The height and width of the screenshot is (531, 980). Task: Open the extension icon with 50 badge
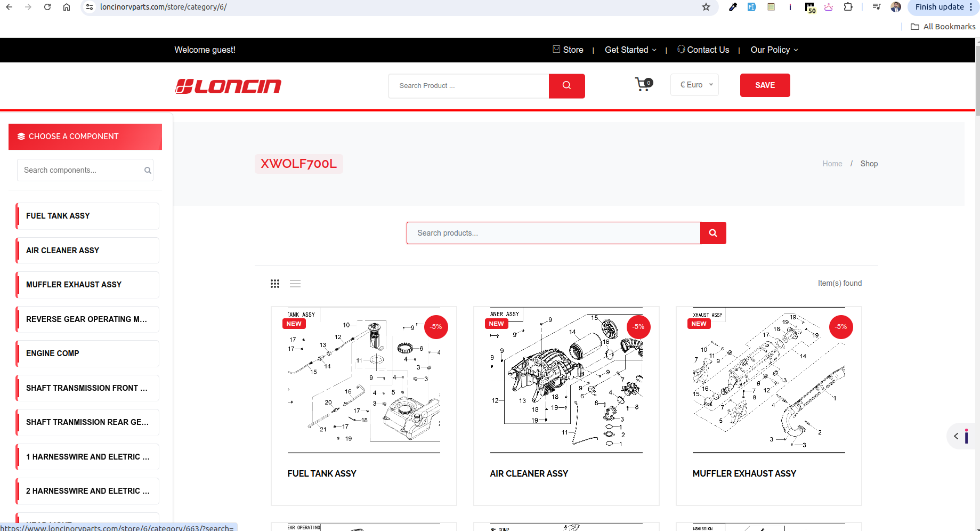pos(810,7)
